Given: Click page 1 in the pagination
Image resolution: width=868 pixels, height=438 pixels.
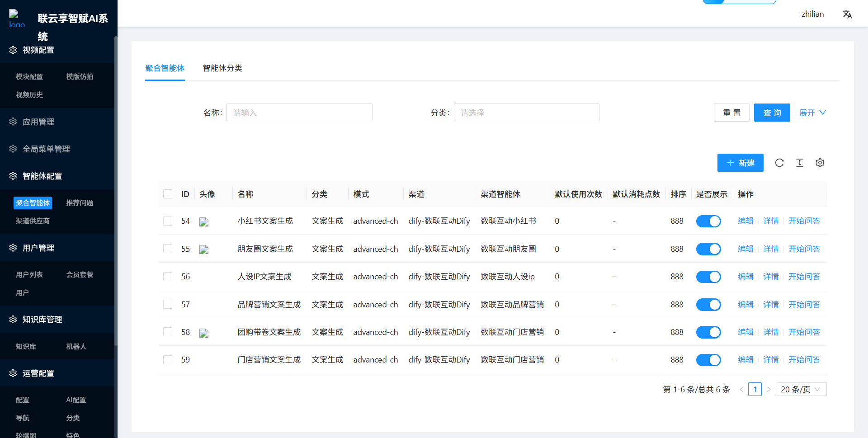Looking at the screenshot, I should 755,389.
